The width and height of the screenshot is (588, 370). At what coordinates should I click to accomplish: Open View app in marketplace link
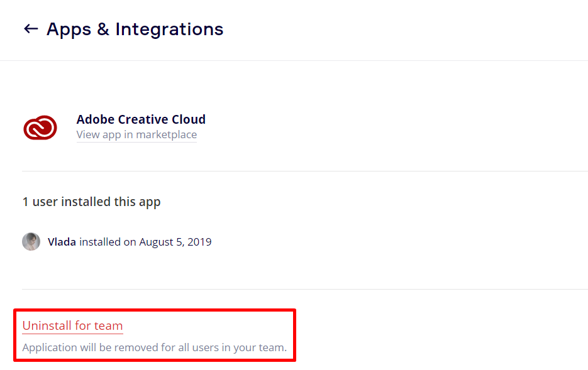point(136,135)
